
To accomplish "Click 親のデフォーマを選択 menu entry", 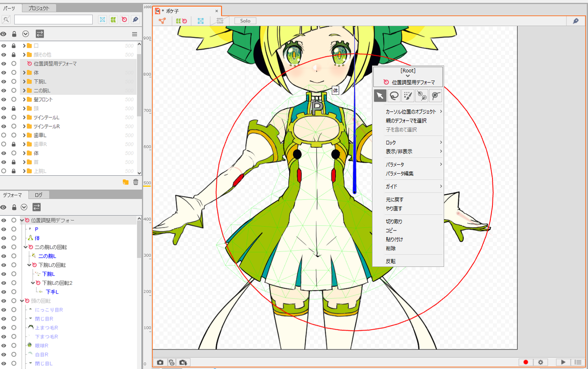I will coord(406,121).
